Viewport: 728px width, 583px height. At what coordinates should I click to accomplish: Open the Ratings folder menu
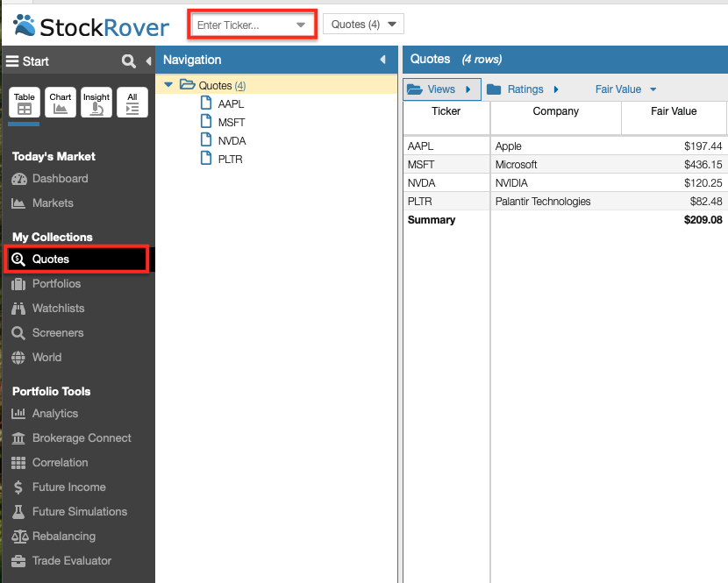point(523,89)
